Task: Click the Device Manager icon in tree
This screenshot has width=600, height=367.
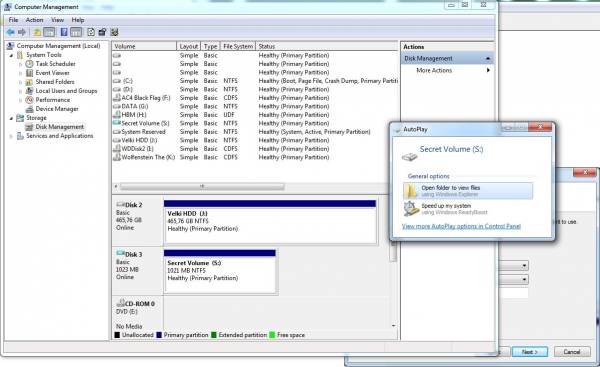Action: click(x=29, y=109)
